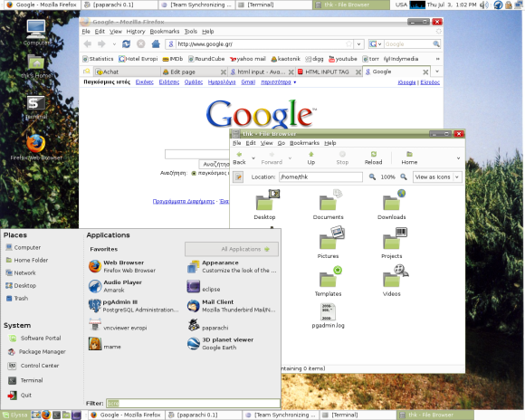
Task: Click the volume icon in system tray
Action: pyautogui.click(x=484, y=5)
